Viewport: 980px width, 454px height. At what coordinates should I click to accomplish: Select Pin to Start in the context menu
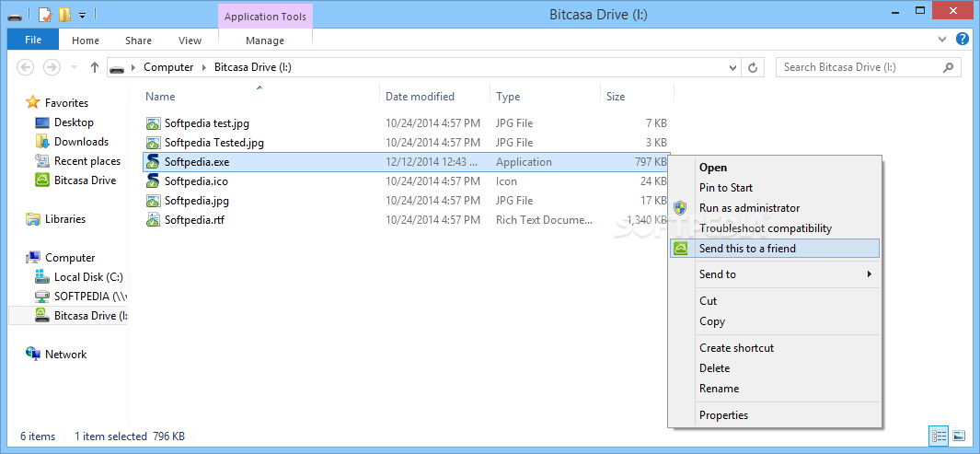point(726,188)
